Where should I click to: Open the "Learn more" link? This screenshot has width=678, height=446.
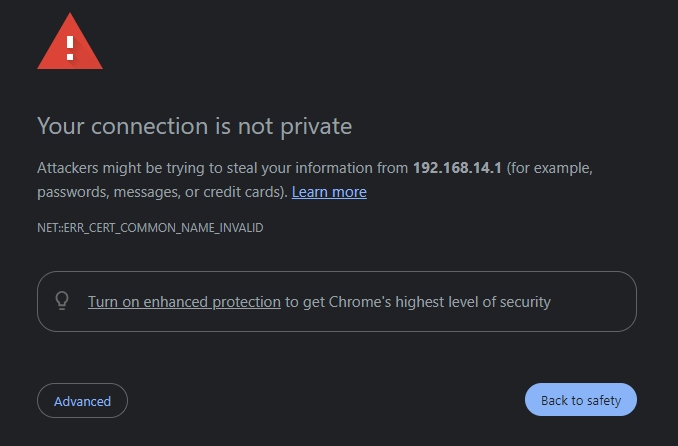[329, 191]
